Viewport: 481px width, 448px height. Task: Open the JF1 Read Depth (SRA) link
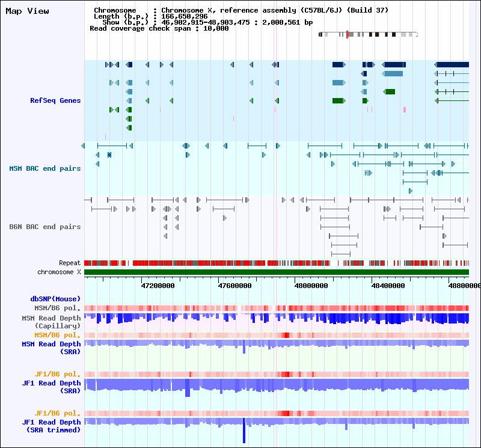pyautogui.click(x=51, y=387)
